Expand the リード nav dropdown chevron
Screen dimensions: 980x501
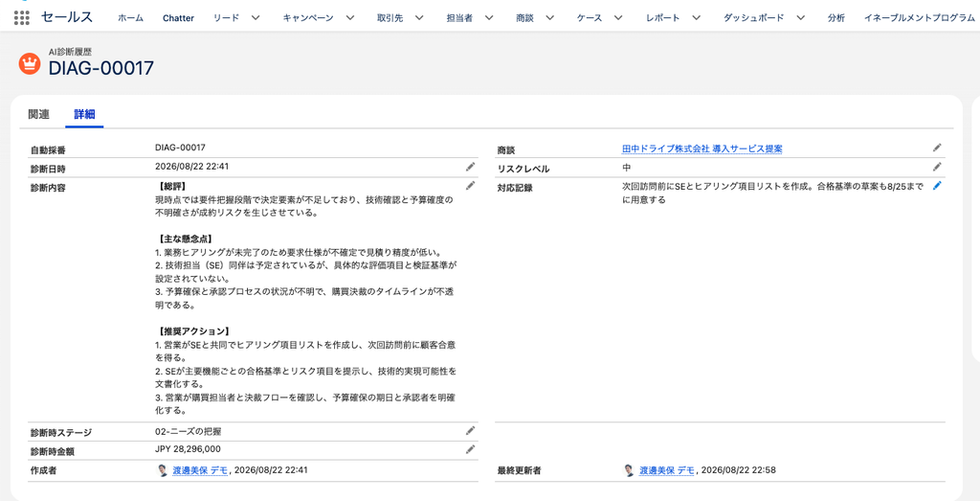tap(257, 18)
